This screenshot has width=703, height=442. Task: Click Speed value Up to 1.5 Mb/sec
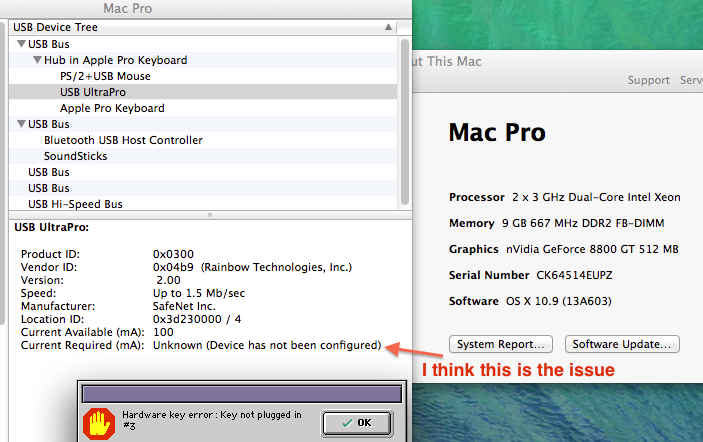(x=199, y=293)
